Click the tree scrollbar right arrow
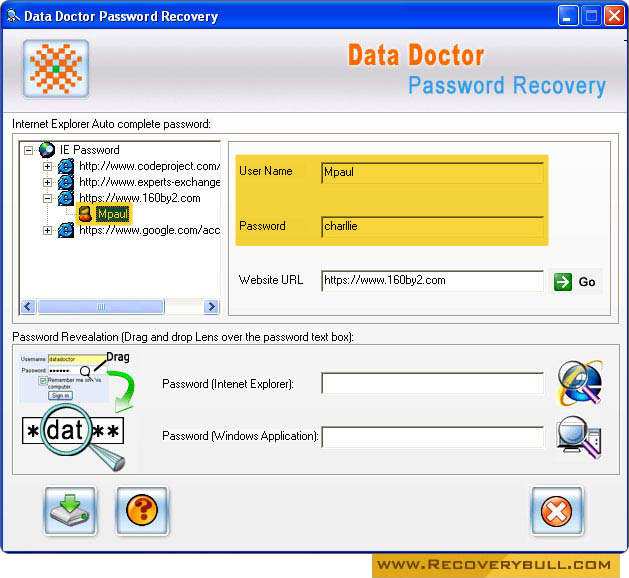This screenshot has height=578, width=629. pyautogui.click(x=211, y=307)
